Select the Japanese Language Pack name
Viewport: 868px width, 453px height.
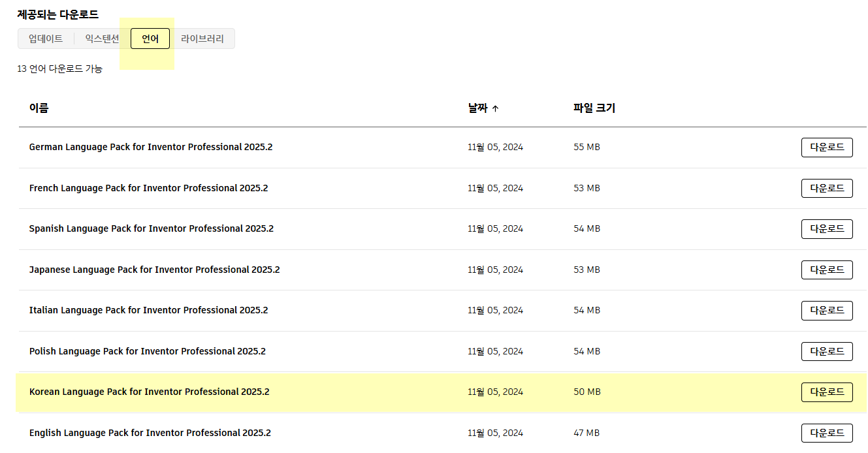154,270
